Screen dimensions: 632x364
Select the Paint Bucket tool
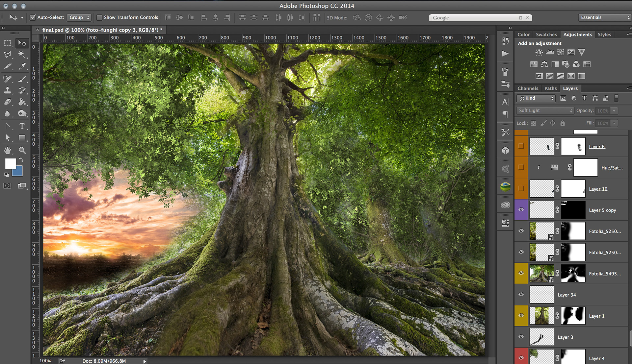(22, 102)
